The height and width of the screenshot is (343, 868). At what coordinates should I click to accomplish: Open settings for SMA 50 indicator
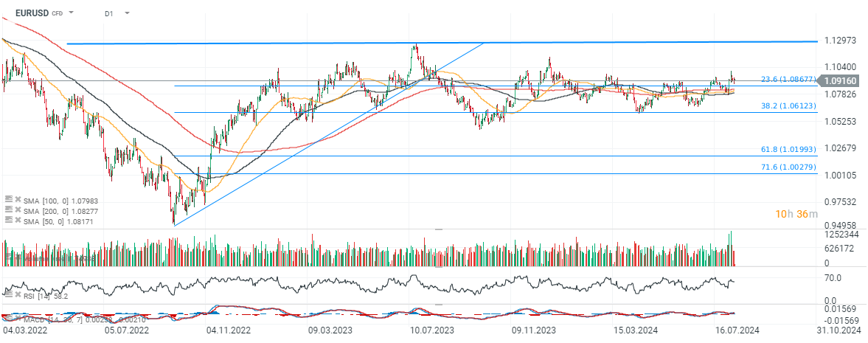10,220
